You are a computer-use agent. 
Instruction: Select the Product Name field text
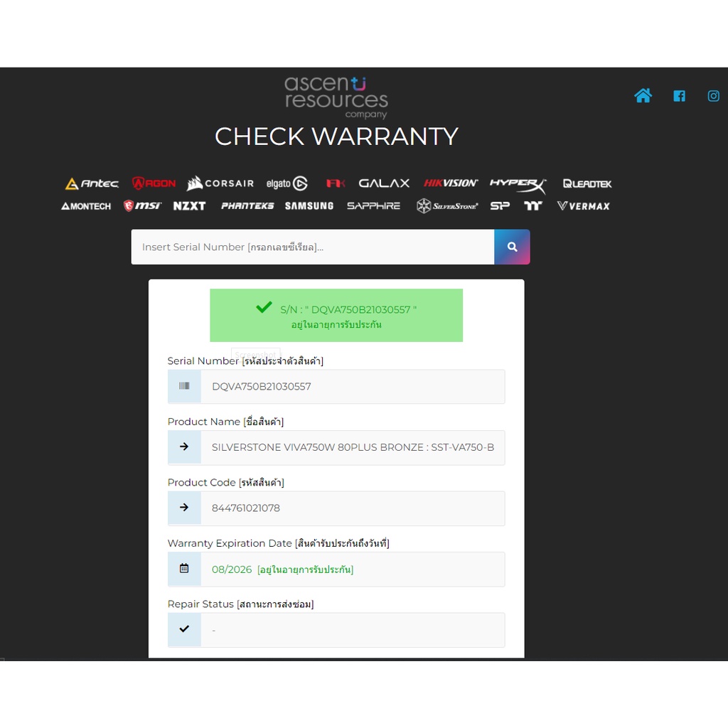(x=353, y=447)
